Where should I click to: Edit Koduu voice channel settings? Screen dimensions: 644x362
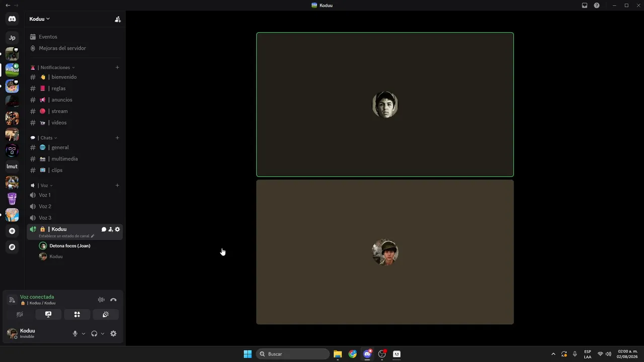(x=118, y=229)
